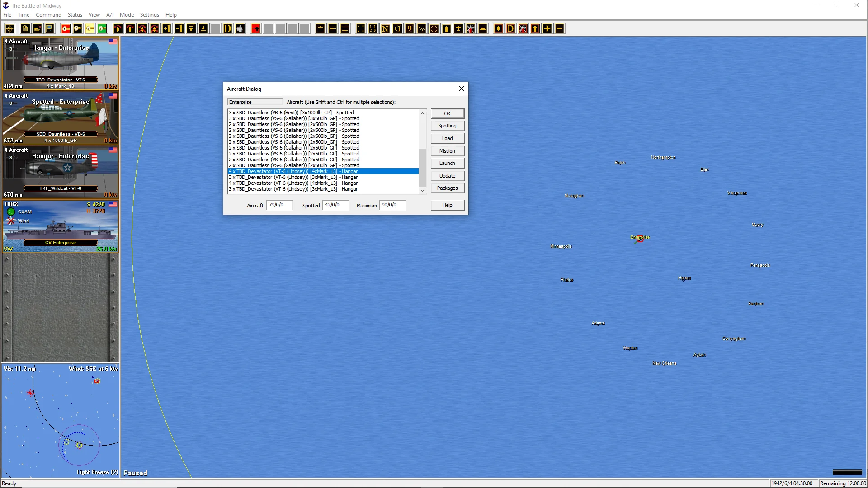This screenshot has width=868, height=488.
Task: Select the VS-6 (Gallaher) 3x500lb_GP row
Action: tap(323, 118)
